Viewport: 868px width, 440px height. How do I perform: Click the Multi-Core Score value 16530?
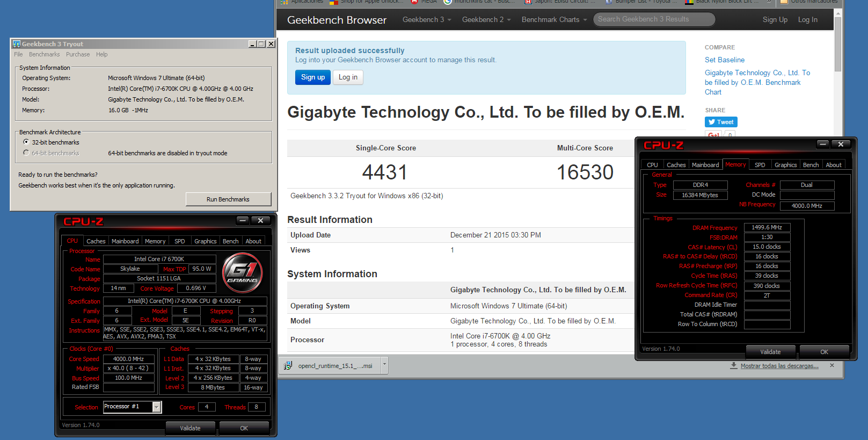[x=585, y=172]
